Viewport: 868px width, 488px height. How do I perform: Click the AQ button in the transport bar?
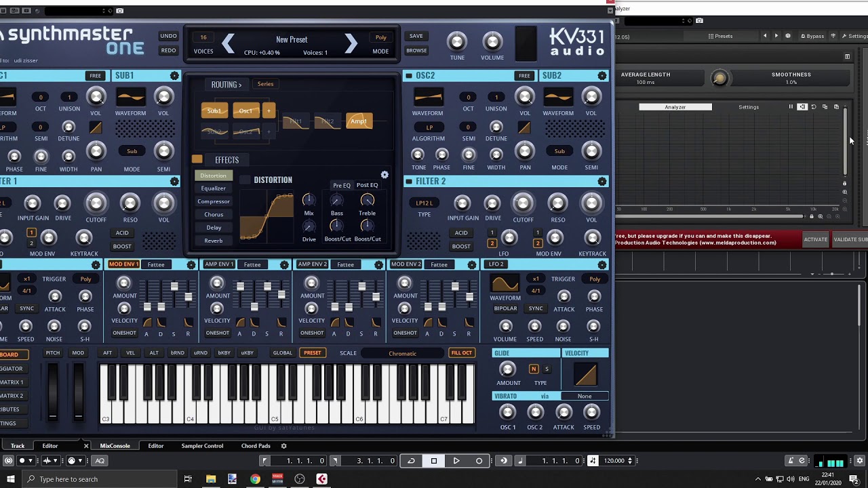pyautogui.click(x=100, y=461)
